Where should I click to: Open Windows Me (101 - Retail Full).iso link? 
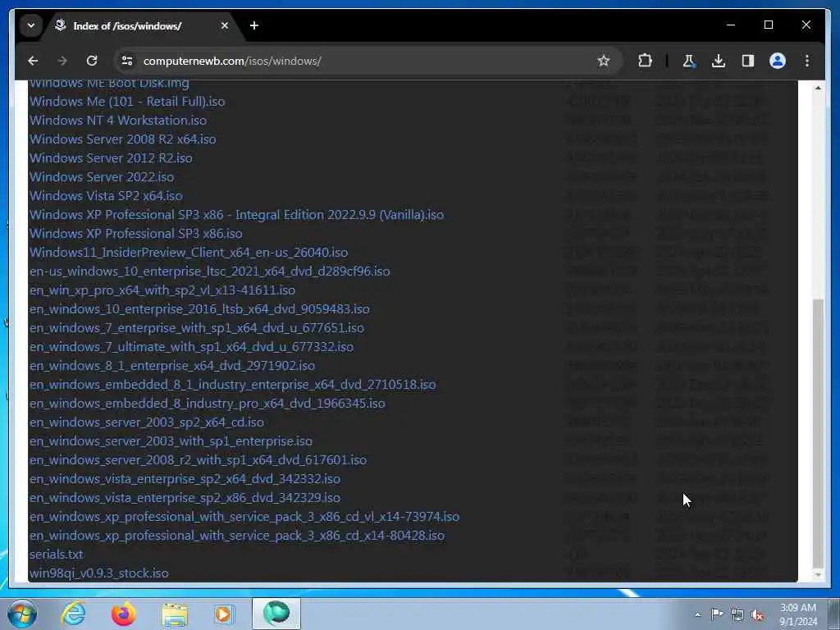[127, 101]
